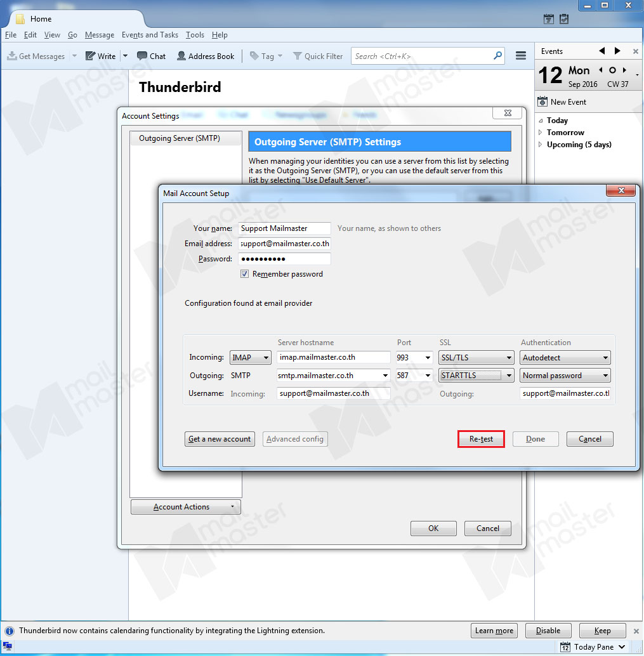Viewport: 644px width, 656px height.
Task: Expand Upcoming (5 days) section
Action: [540, 145]
